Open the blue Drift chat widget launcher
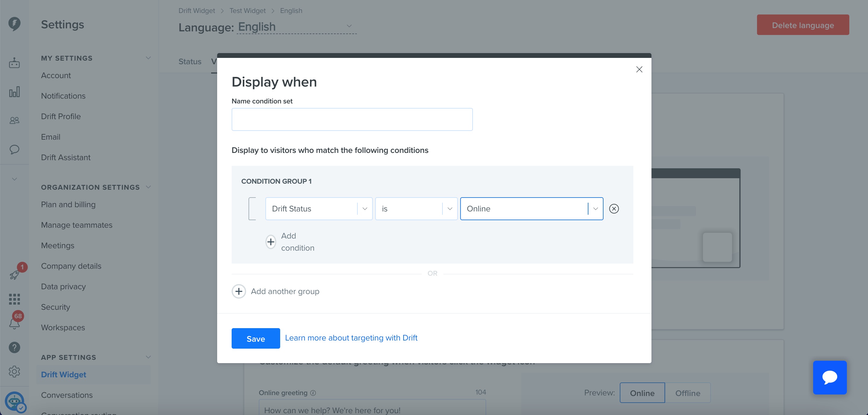 tap(830, 377)
